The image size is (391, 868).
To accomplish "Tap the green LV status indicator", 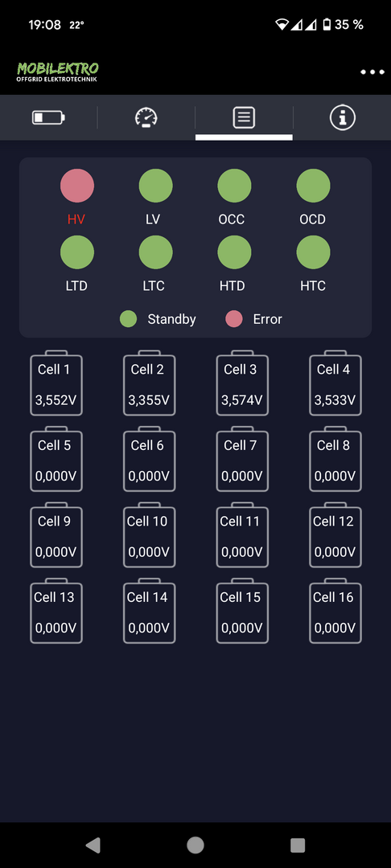I will [x=155, y=186].
